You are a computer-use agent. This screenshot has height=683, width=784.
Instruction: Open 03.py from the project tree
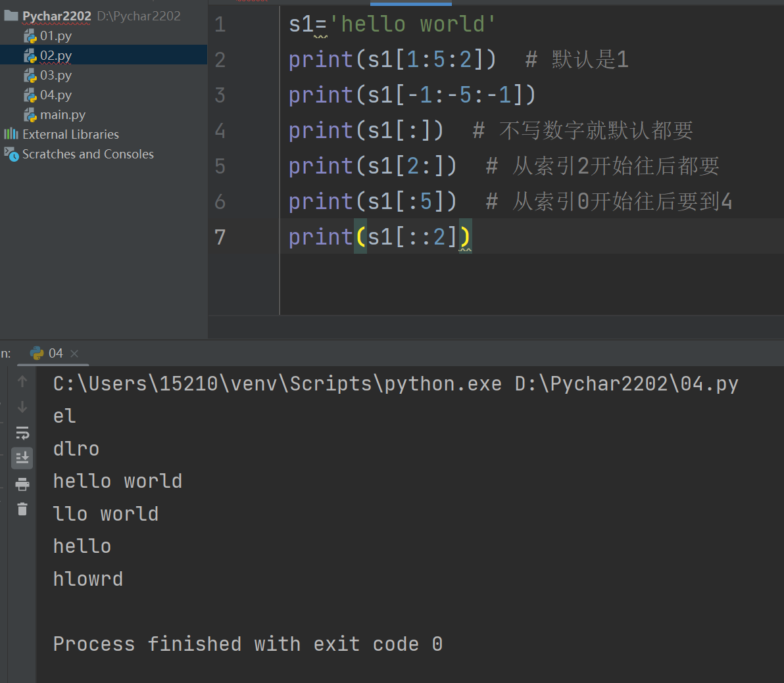55,76
